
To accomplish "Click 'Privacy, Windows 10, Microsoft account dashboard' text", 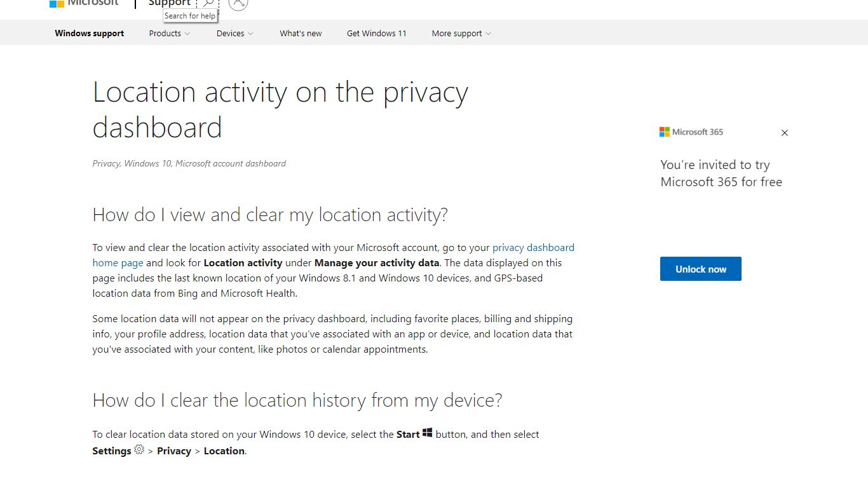I will click(189, 163).
